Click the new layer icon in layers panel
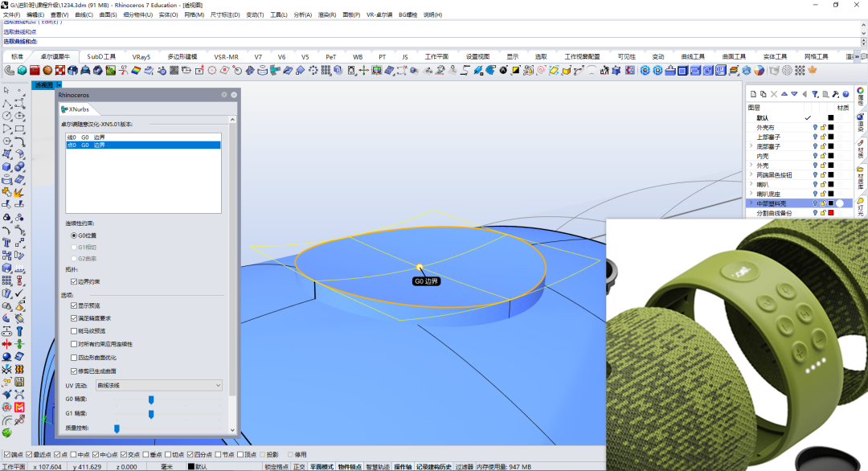The height and width of the screenshot is (471, 868). point(753,94)
